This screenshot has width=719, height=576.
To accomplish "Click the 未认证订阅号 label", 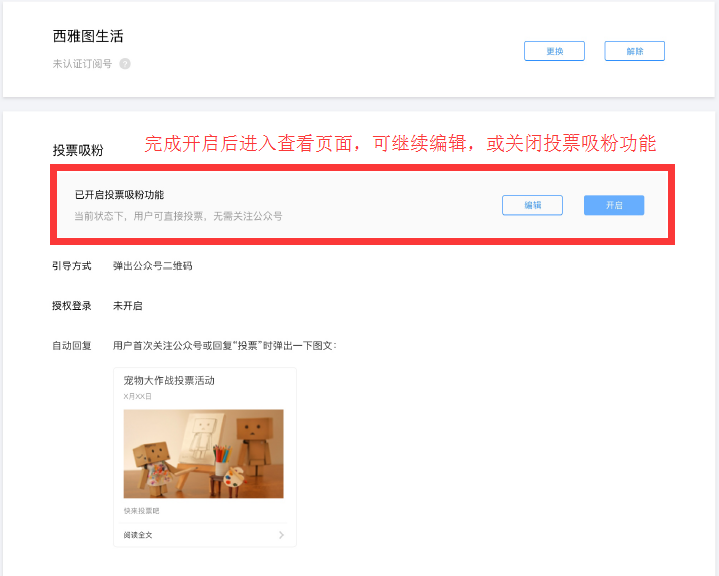I will (x=83, y=64).
